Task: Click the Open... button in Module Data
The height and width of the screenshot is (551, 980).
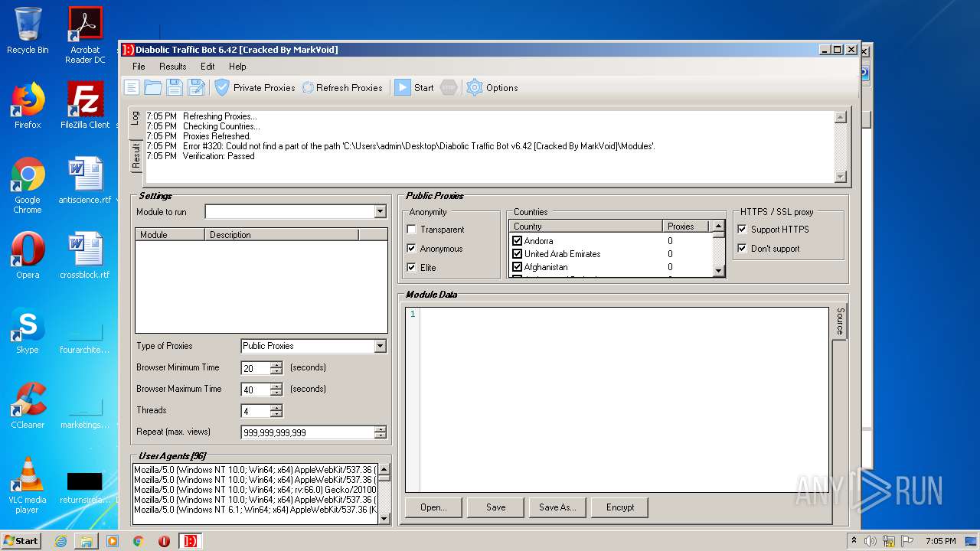Action: (433, 507)
